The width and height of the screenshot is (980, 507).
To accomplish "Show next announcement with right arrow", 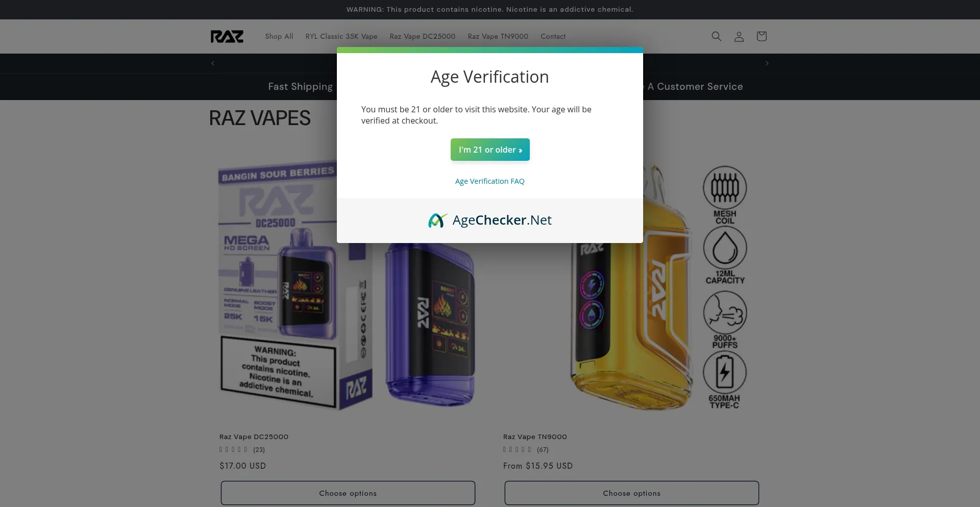I will coord(767,63).
